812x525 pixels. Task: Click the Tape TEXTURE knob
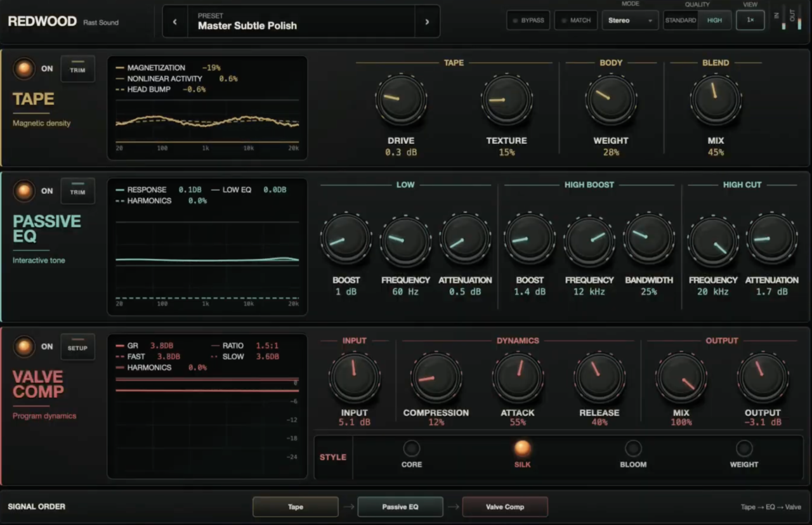(506, 100)
